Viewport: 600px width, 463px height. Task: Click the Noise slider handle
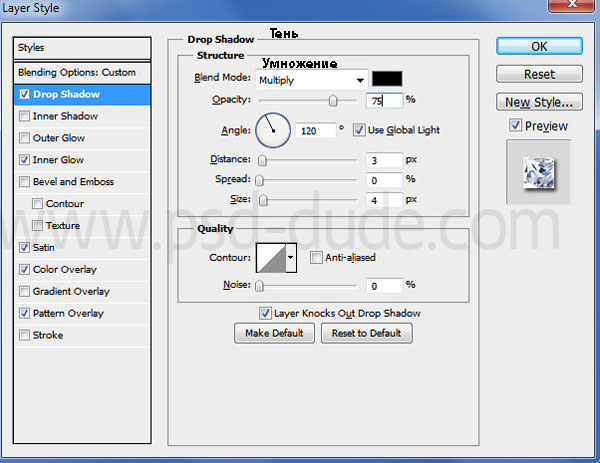[259, 285]
